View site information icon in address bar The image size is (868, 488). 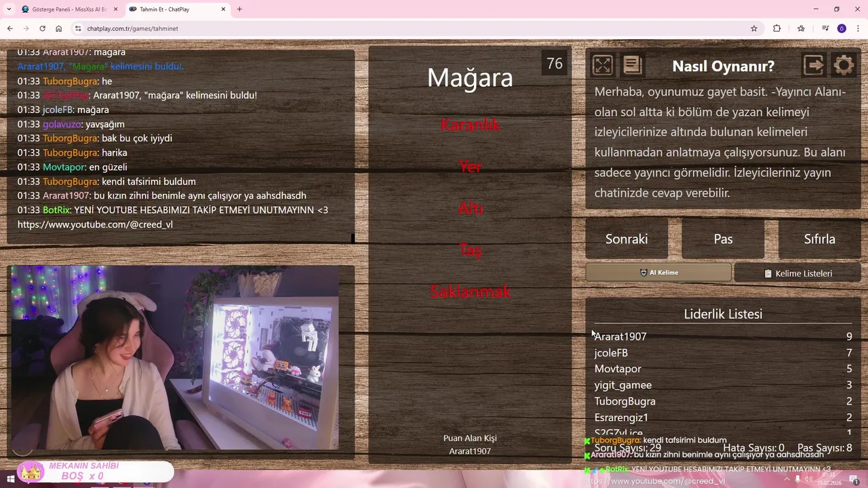pos(78,28)
